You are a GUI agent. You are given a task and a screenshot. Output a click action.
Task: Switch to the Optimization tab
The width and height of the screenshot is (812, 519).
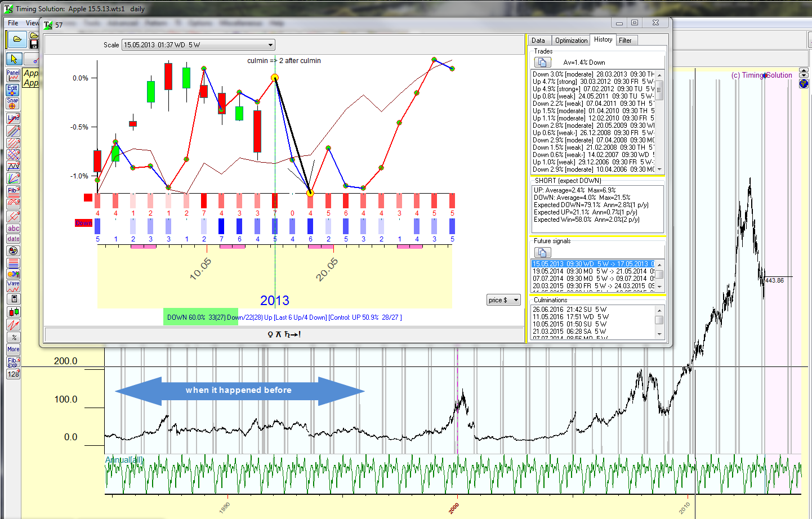tap(571, 41)
